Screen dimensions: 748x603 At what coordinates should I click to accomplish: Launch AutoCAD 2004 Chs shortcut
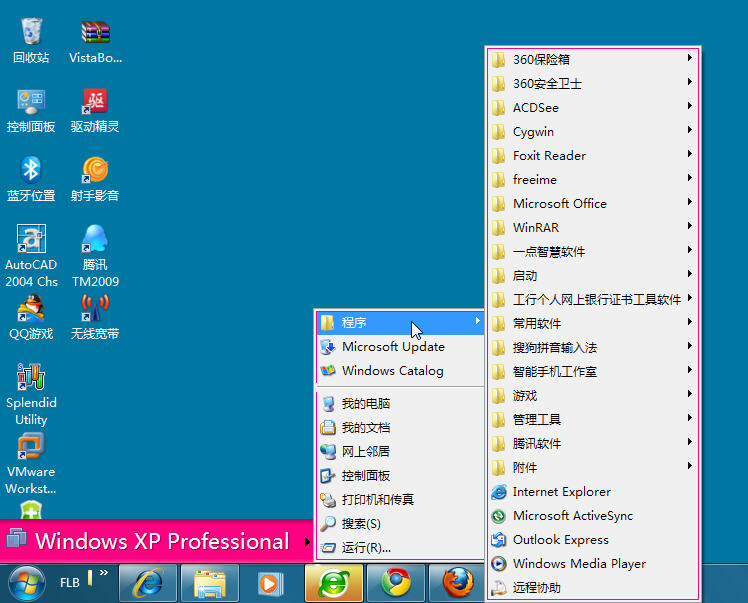tap(31, 256)
